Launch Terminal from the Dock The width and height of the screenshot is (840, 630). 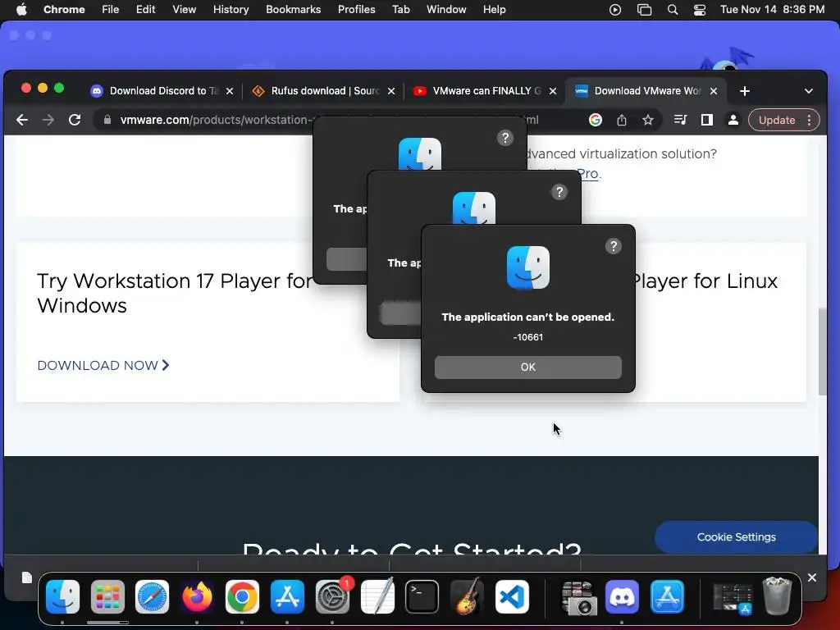(x=422, y=597)
